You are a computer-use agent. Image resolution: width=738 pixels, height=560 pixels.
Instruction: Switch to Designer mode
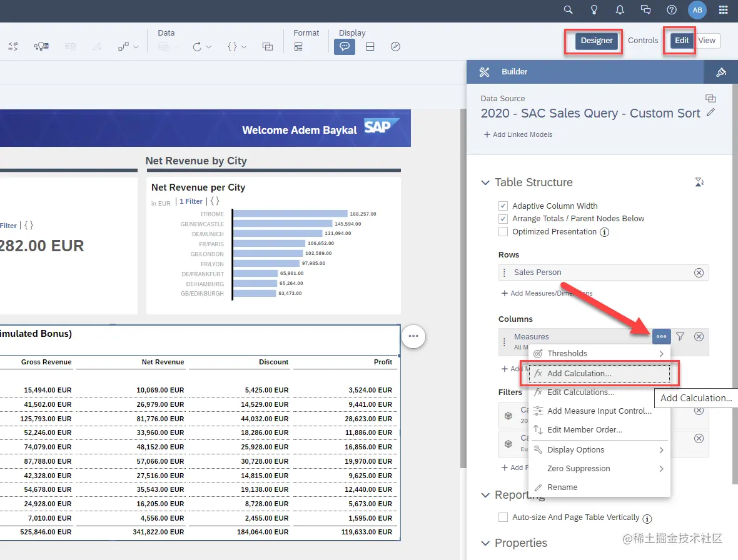[596, 41]
